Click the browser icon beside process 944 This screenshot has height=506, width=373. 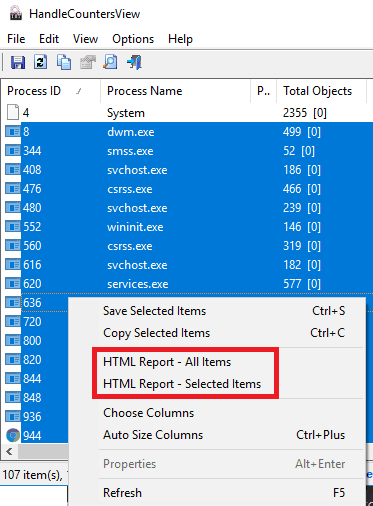coord(13,435)
